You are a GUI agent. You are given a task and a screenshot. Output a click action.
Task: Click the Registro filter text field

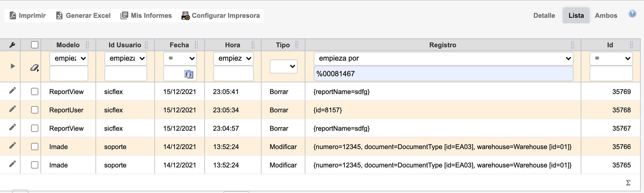(x=443, y=74)
